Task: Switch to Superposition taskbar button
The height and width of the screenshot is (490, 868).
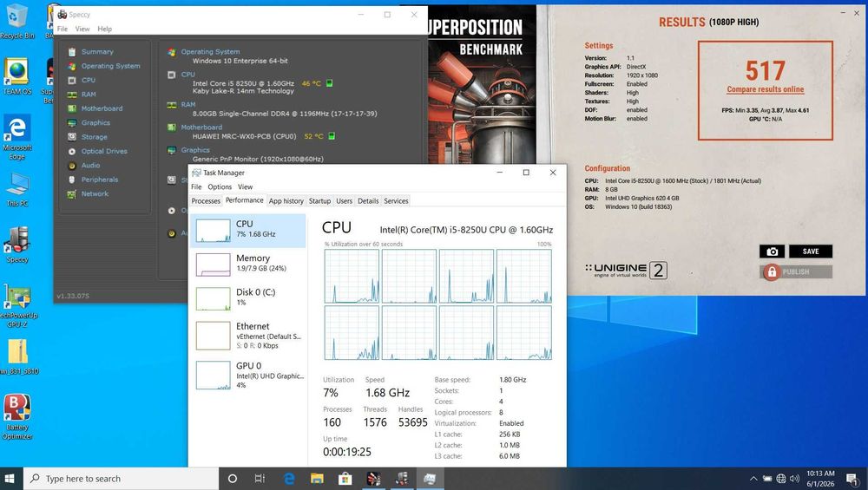Action: pyautogui.click(x=374, y=479)
